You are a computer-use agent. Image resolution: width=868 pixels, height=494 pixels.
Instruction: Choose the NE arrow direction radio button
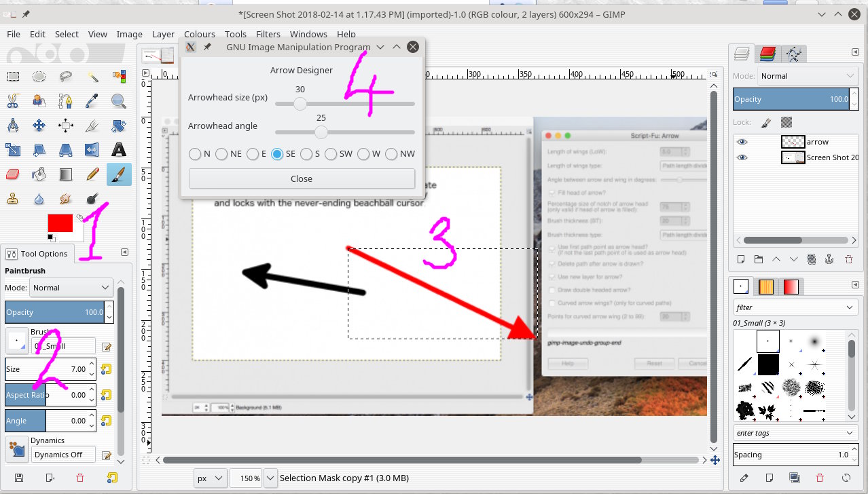coord(221,154)
